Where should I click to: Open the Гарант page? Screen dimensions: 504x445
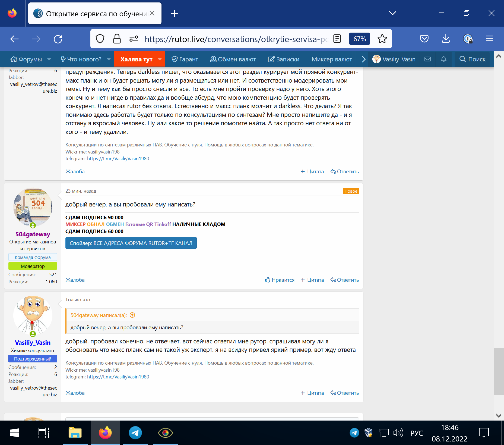point(185,59)
